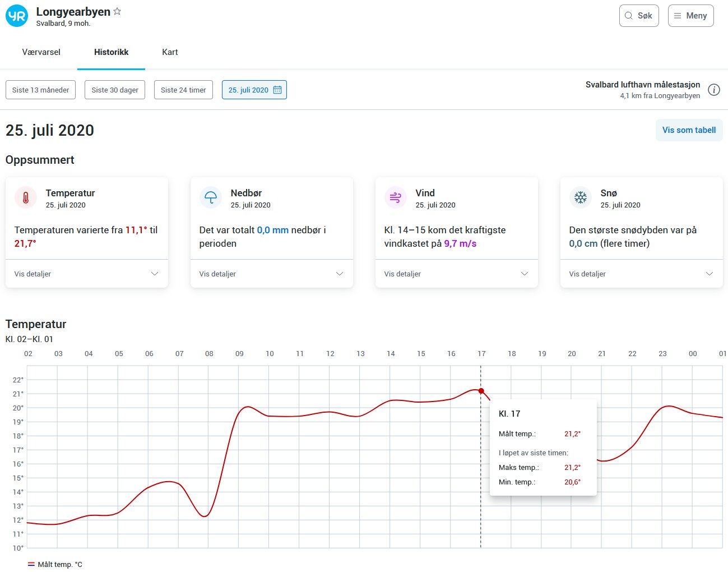Click Vis som tabell button
Screen dimensions: 728x572
point(689,130)
